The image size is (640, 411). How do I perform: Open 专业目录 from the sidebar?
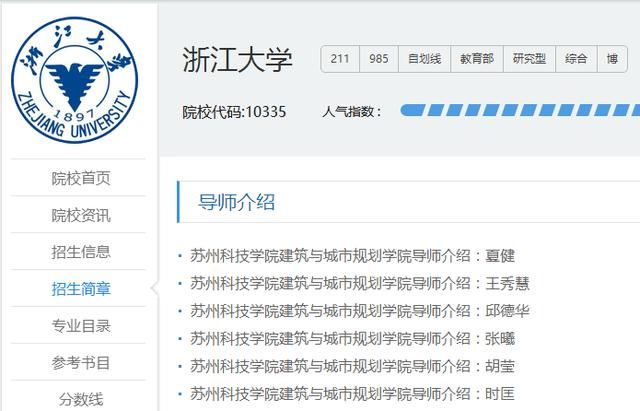coord(81,326)
